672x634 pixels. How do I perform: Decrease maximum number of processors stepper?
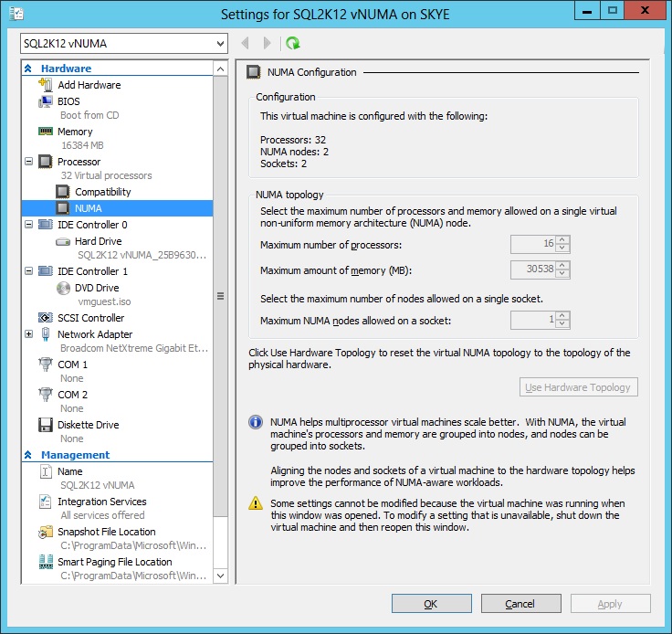pos(562,248)
